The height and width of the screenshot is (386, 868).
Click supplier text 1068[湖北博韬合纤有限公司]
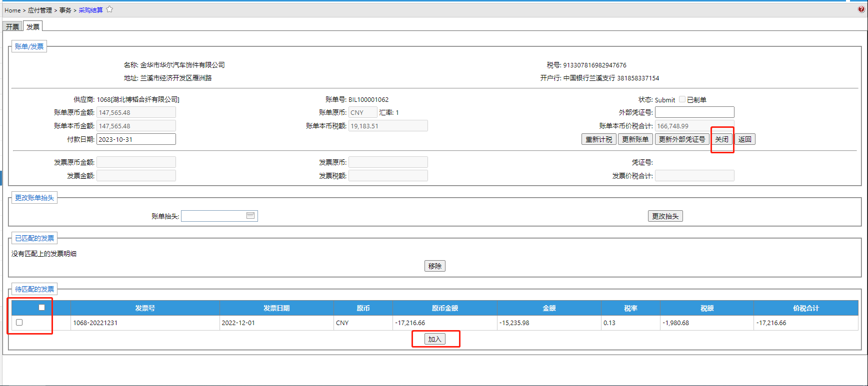[138, 99]
